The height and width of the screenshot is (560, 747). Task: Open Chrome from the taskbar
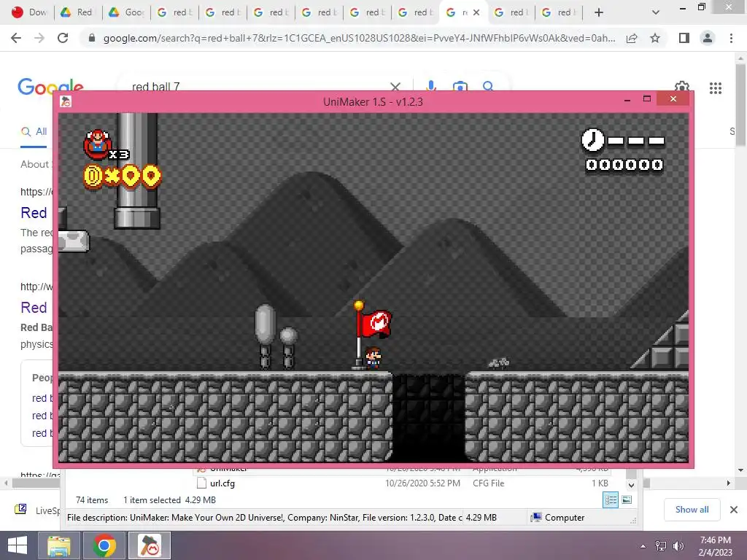[104, 545]
